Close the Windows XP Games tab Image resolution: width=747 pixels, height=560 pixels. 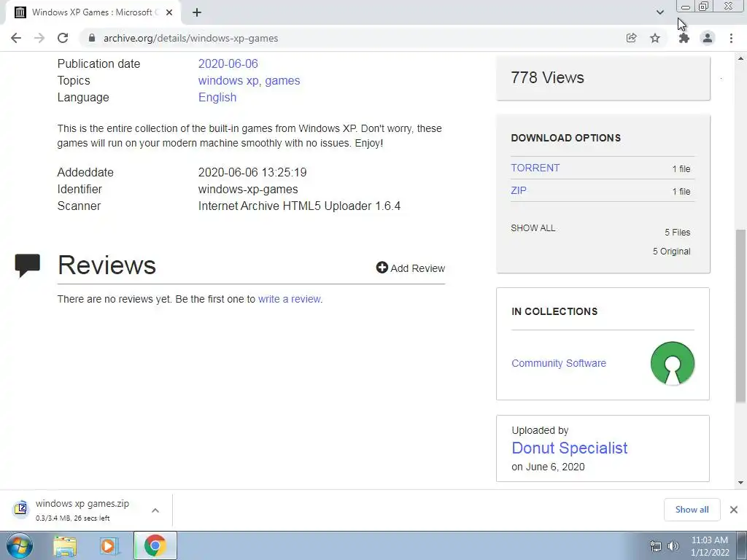pos(169,12)
